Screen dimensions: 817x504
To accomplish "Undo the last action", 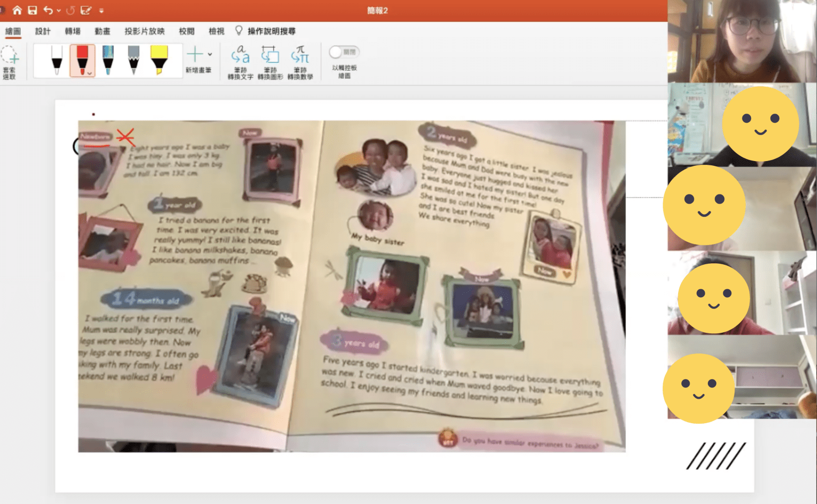I will [48, 10].
